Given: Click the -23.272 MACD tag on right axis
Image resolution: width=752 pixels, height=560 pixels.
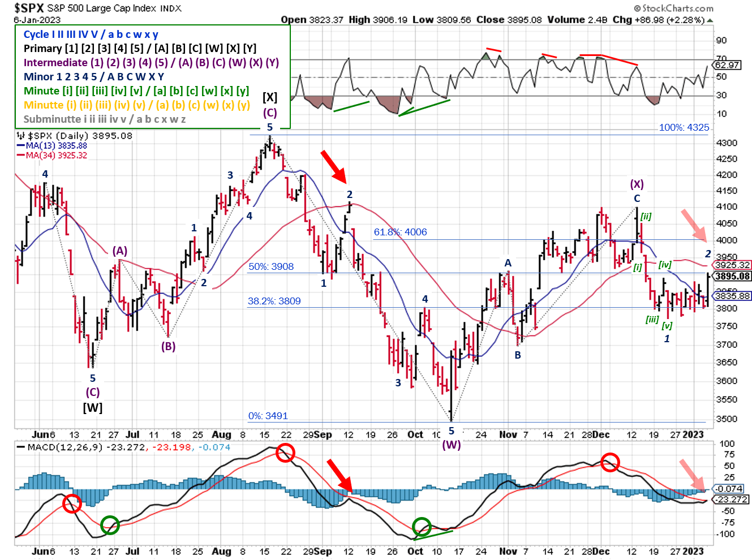Looking at the screenshot, I should coord(731,499).
